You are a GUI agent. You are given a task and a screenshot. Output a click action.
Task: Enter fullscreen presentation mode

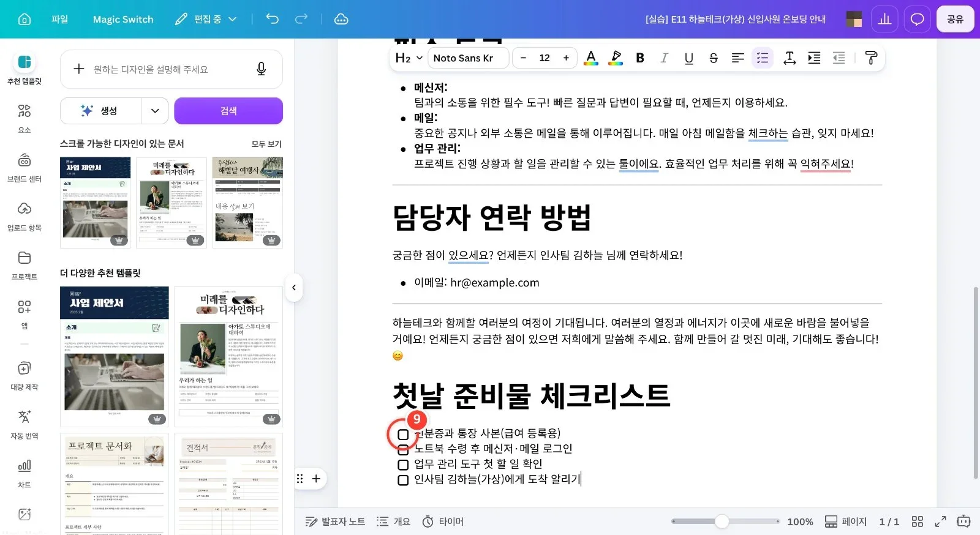940,522
